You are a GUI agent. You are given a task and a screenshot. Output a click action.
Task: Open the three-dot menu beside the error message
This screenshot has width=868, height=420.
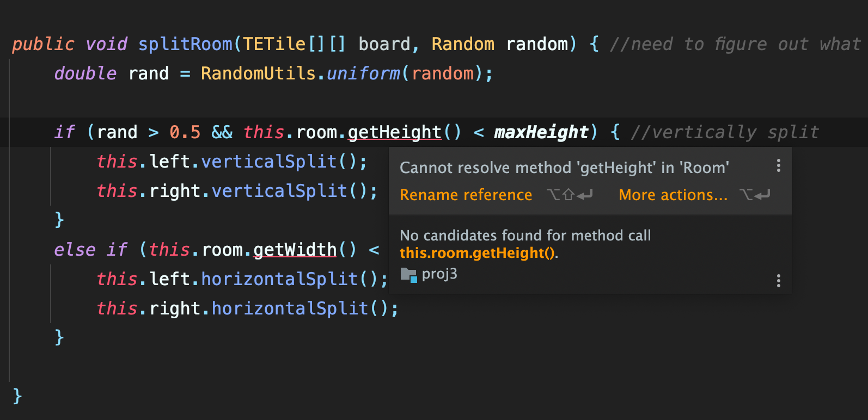coord(779,165)
